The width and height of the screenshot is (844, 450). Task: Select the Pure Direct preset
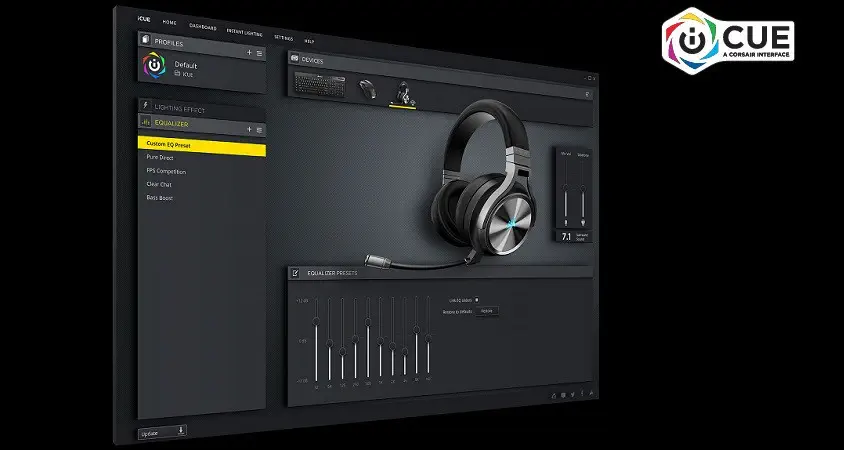(x=160, y=158)
